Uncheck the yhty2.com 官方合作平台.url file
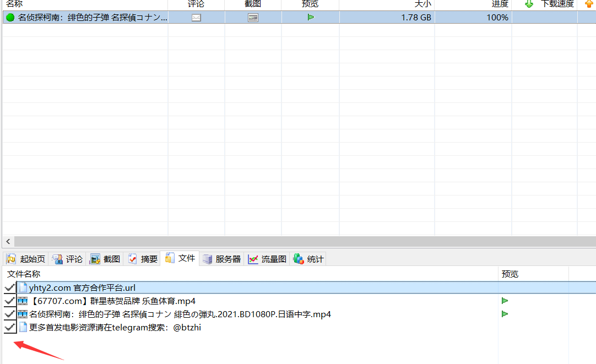596x364 pixels. click(x=10, y=287)
